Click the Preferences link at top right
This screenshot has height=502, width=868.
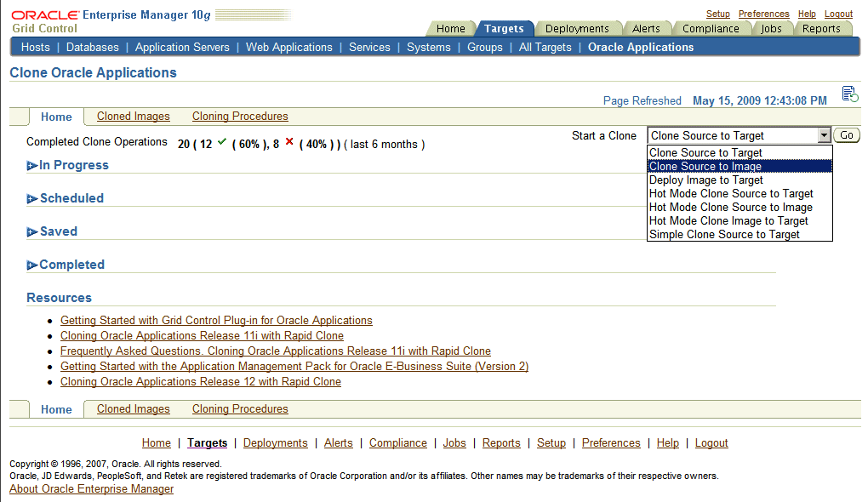tap(764, 14)
